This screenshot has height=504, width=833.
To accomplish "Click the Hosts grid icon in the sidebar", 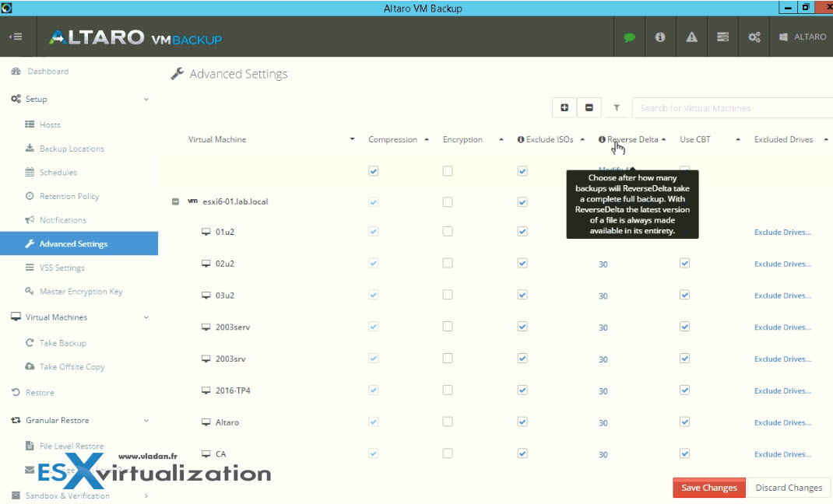I will point(30,124).
